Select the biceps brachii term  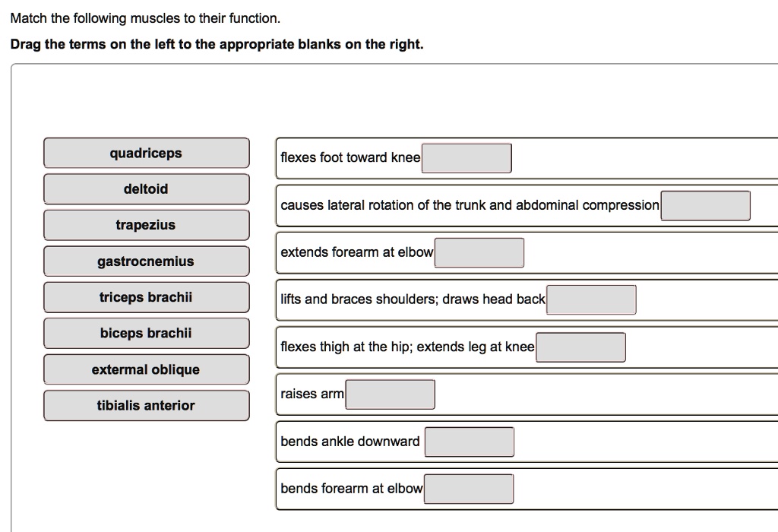coord(147,333)
